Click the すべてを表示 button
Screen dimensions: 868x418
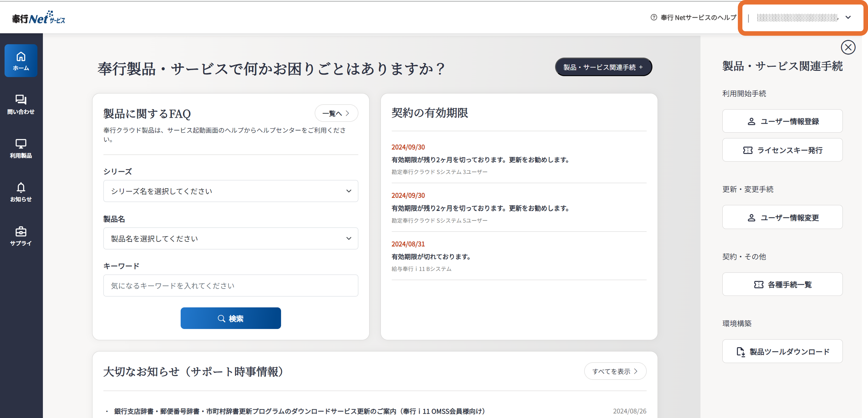point(615,371)
